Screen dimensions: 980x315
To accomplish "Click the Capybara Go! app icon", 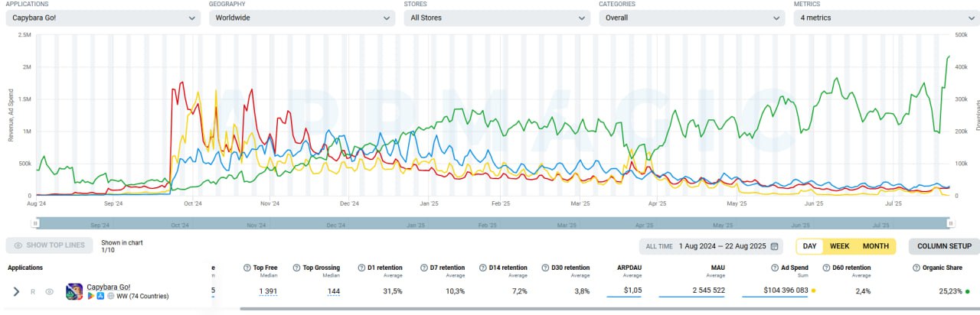I will point(74,291).
